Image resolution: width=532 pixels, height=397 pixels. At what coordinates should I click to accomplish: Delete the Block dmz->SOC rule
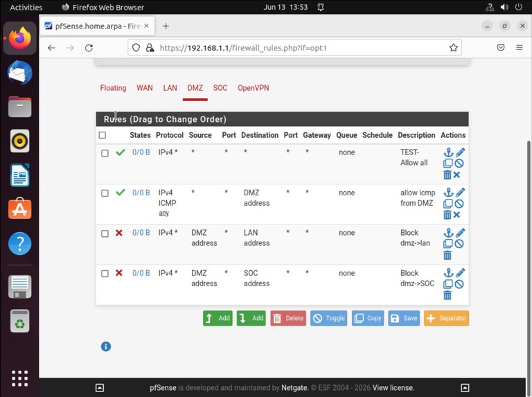pos(447,295)
